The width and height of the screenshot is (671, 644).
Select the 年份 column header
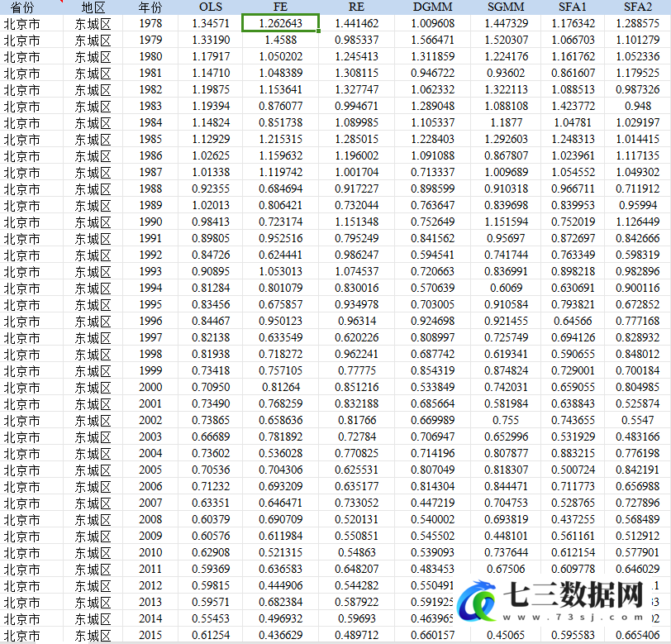click(150, 7)
